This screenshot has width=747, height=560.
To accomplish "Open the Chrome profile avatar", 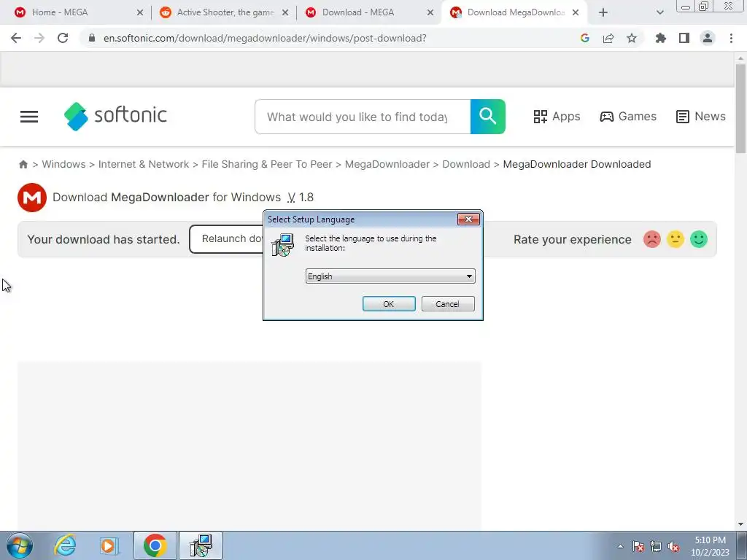I will (x=708, y=38).
